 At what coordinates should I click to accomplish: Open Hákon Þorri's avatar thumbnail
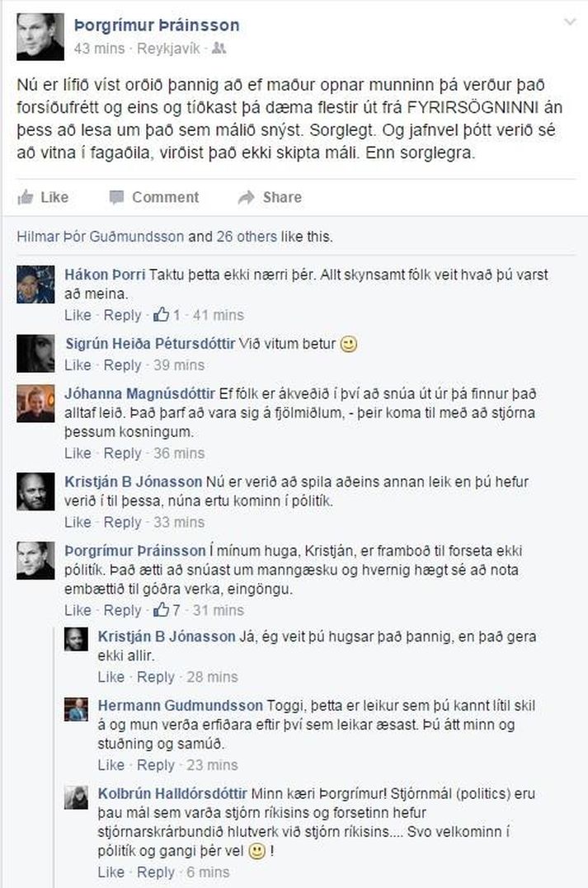point(35,284)
